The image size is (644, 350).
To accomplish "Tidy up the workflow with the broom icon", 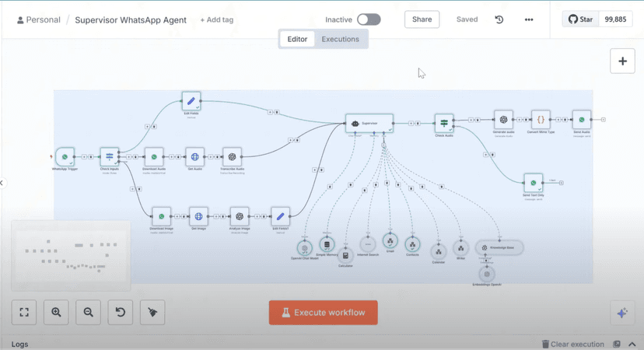I will tap(152, 312).
